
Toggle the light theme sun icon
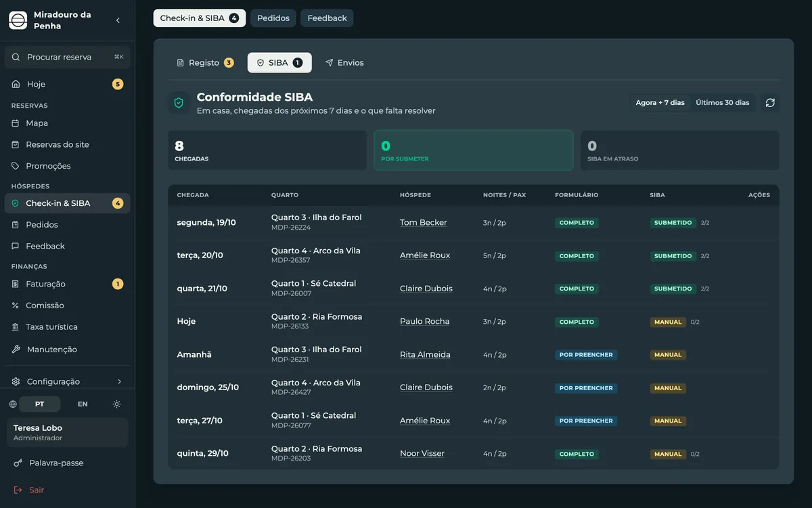116,404
